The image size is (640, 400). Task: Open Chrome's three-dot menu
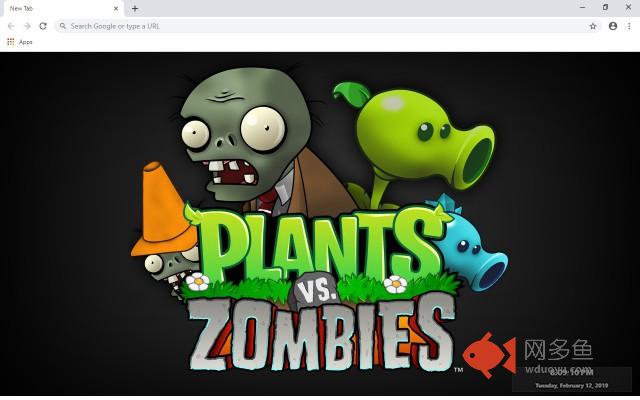(x=629, y=26)
